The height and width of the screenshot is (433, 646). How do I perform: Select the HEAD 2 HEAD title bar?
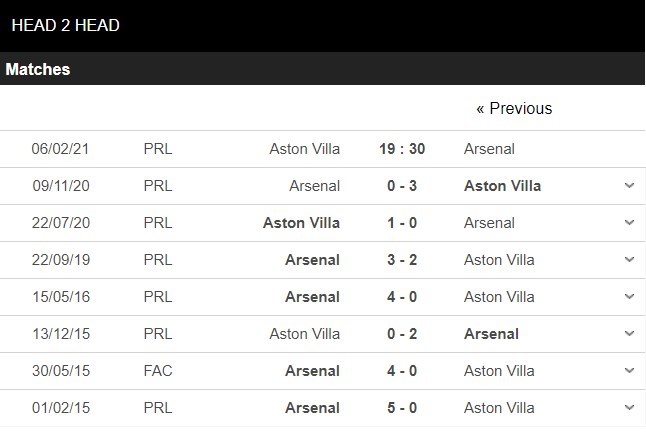click(65, 25)
